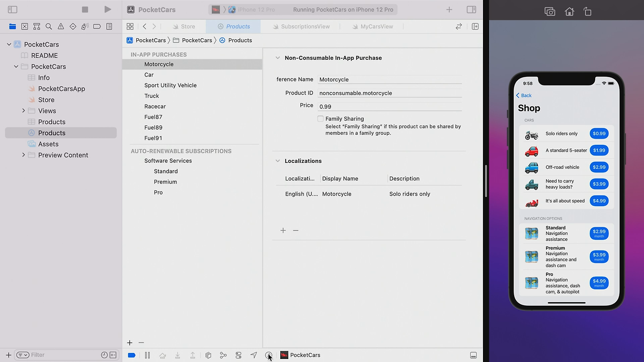Image resolution: width=644 pixels, height=362 pixels.
Task: Open the Source Control navigator
Action: (25, 26)
